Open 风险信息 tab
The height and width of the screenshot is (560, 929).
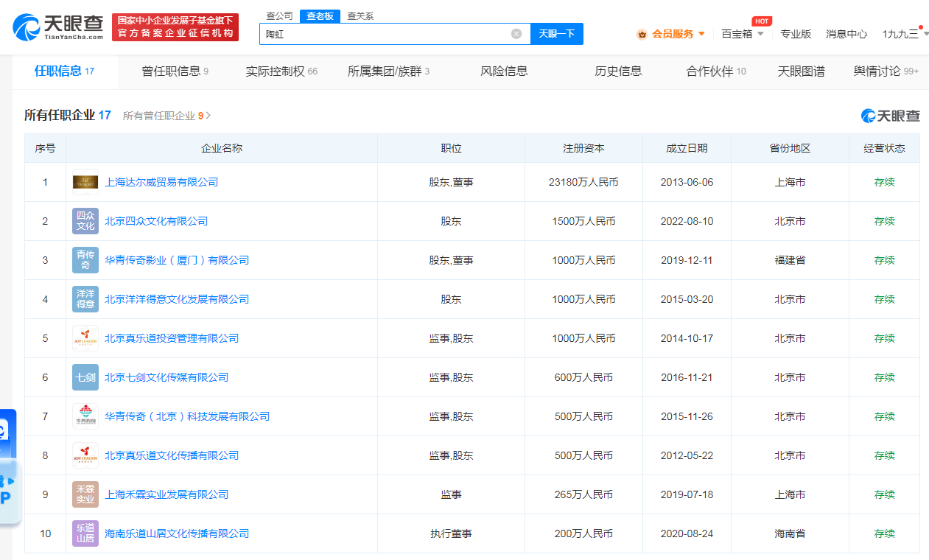[x=504, y=71]
